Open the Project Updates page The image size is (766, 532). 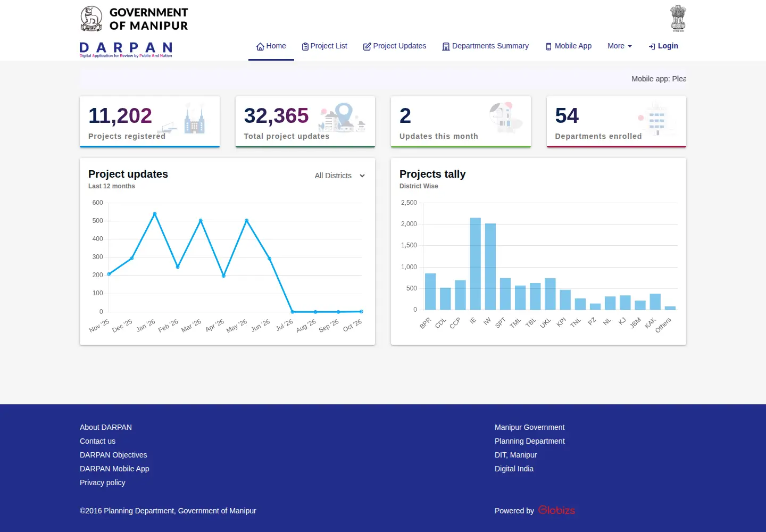[395, 46]
